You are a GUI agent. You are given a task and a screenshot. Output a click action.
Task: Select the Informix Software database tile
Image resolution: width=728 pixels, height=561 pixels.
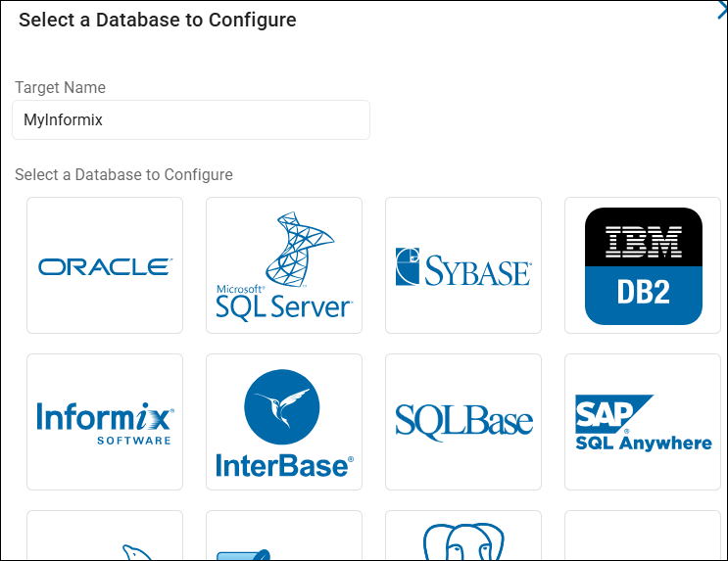coord(105,422)
